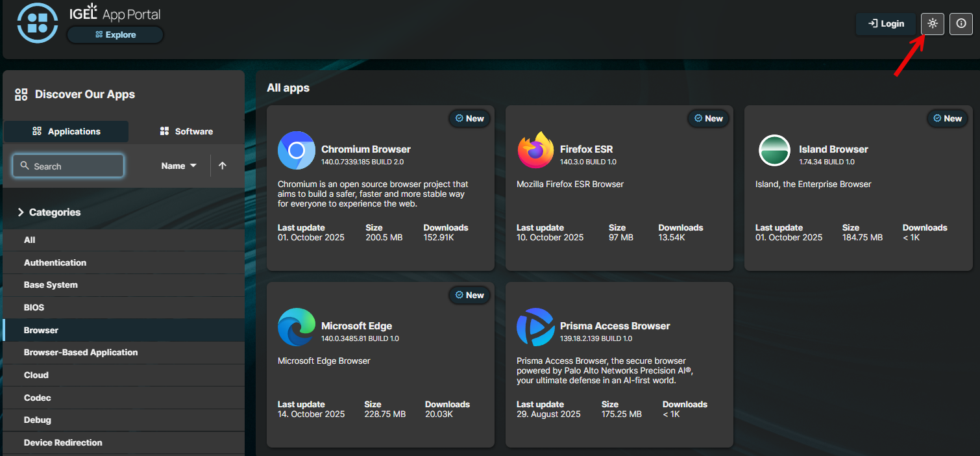The image size is (980, 456).
Task: Click the Island Browser app icon
Action: (x=774, y=150)
